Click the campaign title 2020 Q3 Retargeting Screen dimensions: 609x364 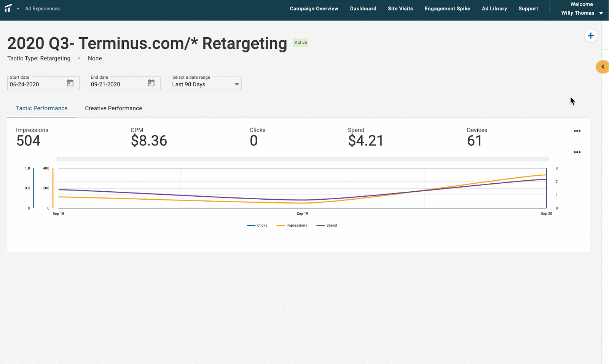pos(147,43)
